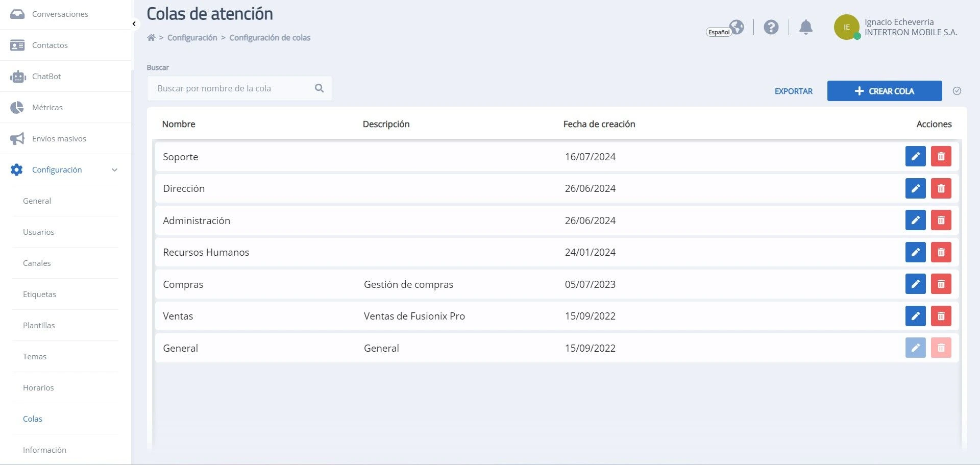The image size is (980, 465).
Task: Open the help question mark icon
Action: click(771, 27)
